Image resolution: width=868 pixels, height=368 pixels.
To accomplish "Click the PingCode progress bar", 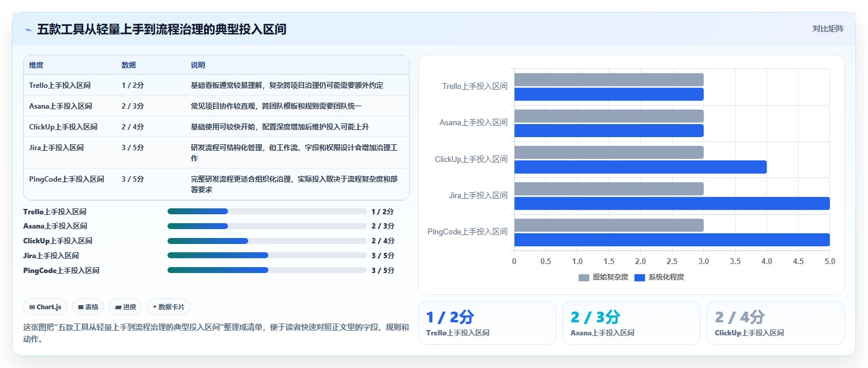I will [267, 270].
